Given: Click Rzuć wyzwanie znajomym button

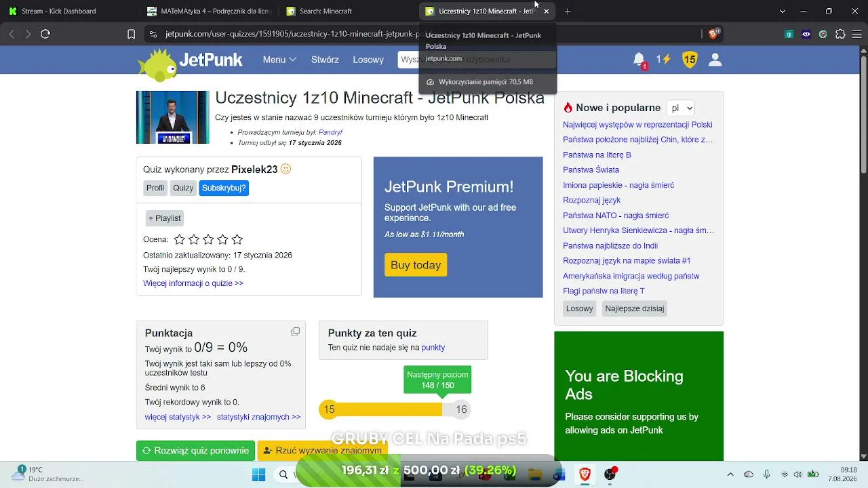Looking at the screenshot, I should pyautogui.click(x=322, y=451).
